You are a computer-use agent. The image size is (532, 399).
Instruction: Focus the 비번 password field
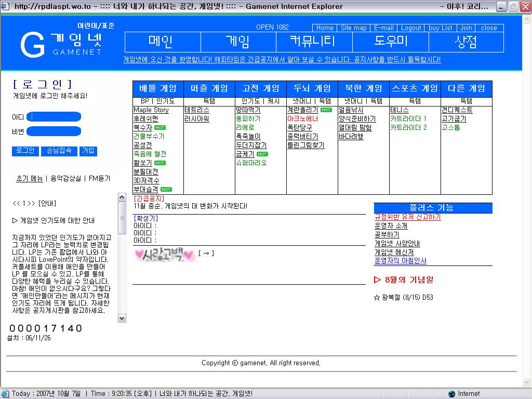coord(54,131)
